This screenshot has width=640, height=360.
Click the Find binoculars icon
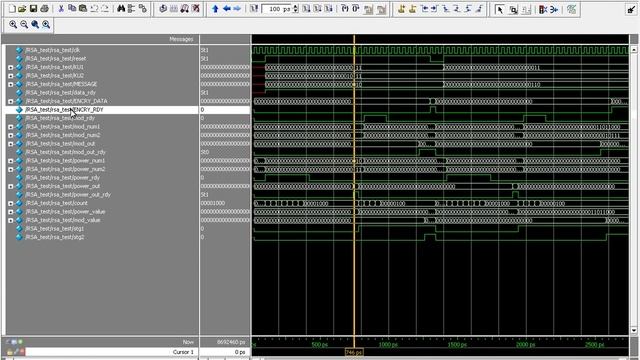pyautogui.click(x=121, y=9)
